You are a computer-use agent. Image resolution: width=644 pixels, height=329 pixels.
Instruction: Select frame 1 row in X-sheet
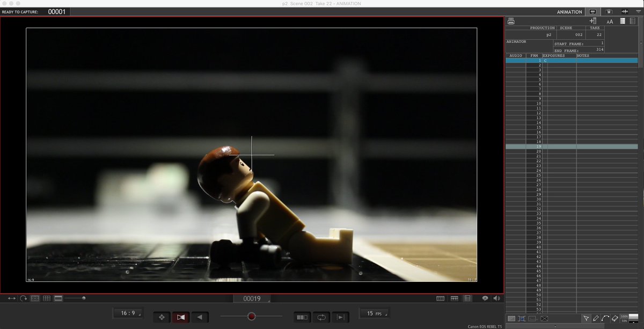pos(572,61)
